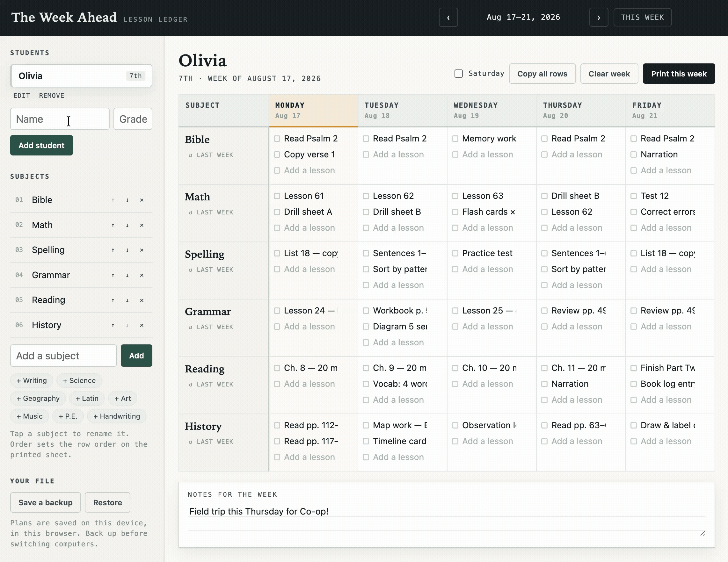
Task: Print this week's plan
Action: (x=679, y=74)
